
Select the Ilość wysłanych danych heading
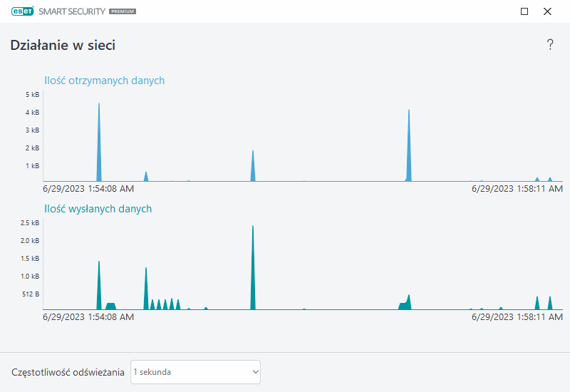pos(98,209)
